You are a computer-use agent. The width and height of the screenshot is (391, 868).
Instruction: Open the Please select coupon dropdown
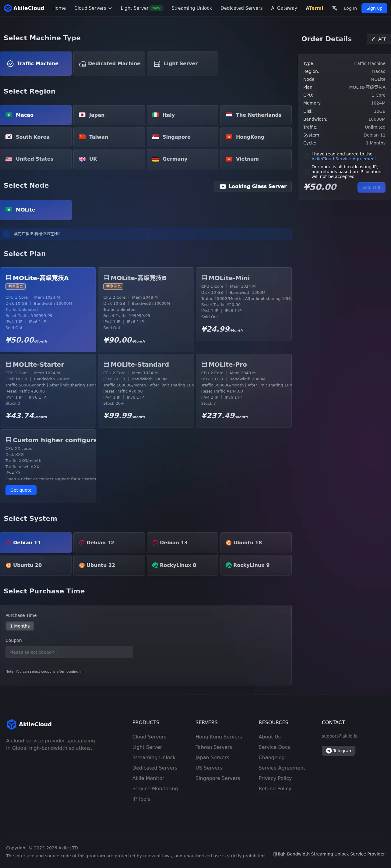tap(69, 652)
